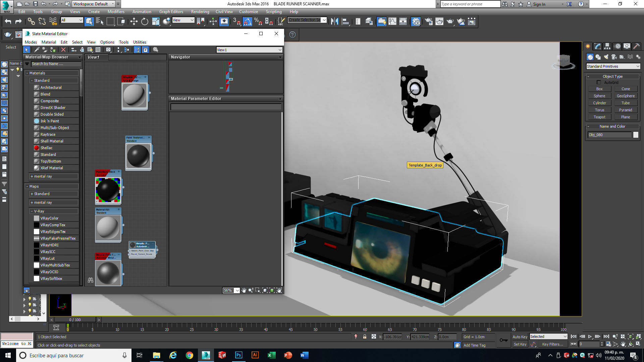Enable the AutoGrid checkbox
644x362 pixels.
coord(599,82)
